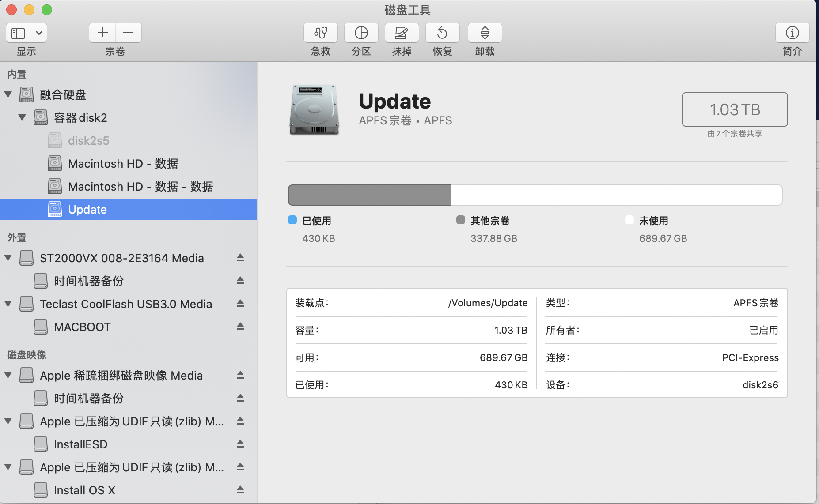Click the 1.03 TB capacity box
Viewport: 819px width, 504px height.
(735, 109)
